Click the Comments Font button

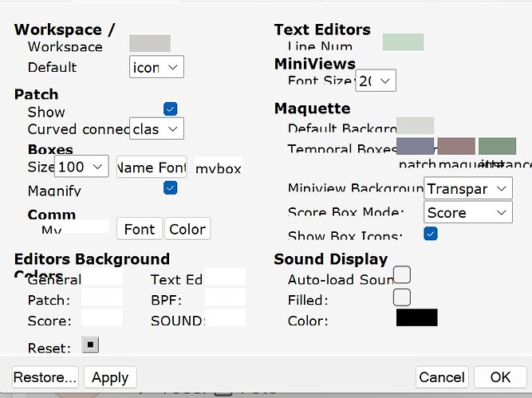coord(140,229)
